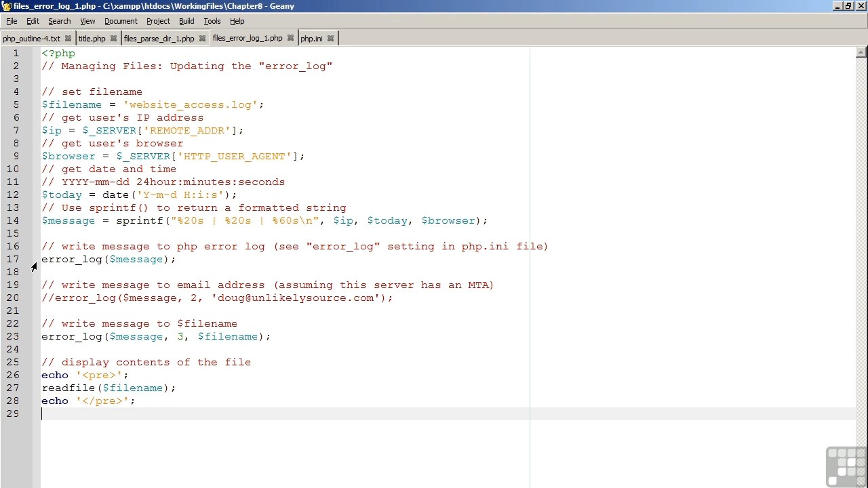Click line number 17 in margin
This screenshot has width=868, height=488.
[x=13, y=259]
